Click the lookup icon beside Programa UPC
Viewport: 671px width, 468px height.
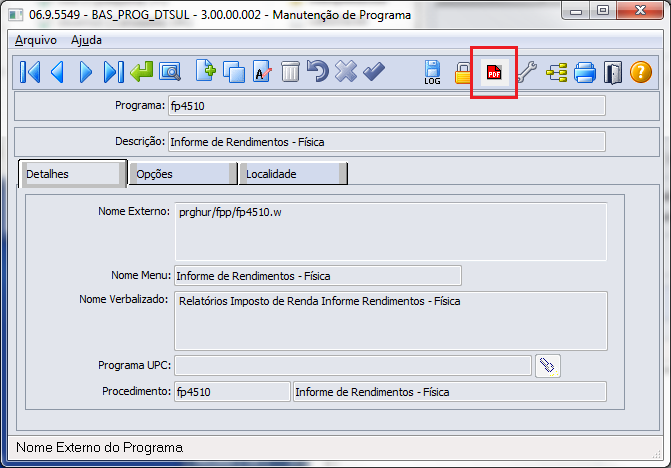pyautogui.click(x=548, y=366)
